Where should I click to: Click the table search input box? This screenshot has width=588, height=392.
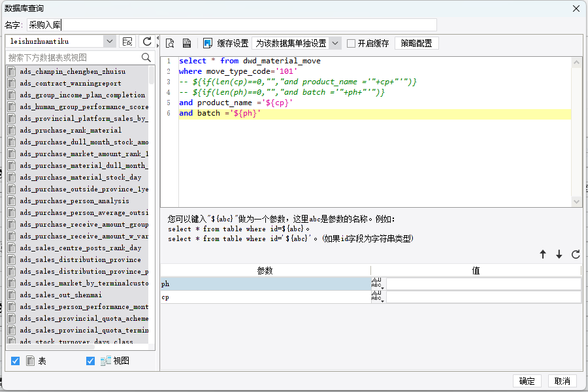point(73,57)
